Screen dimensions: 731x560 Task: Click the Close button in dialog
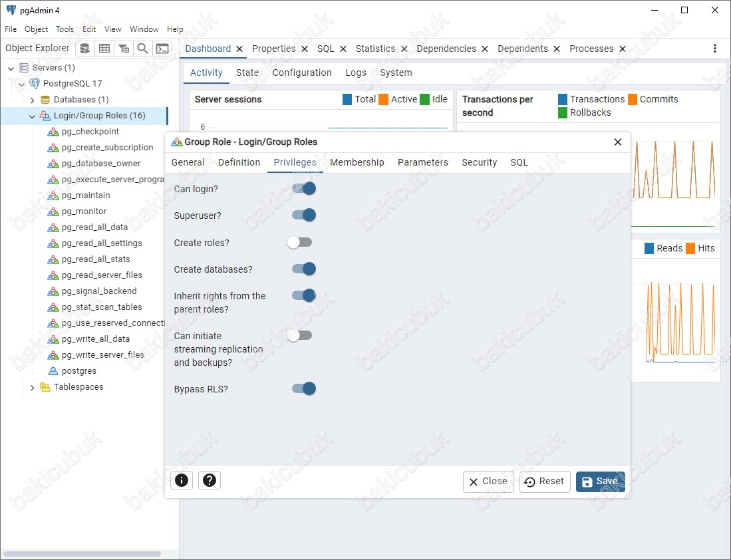point(488,482)
